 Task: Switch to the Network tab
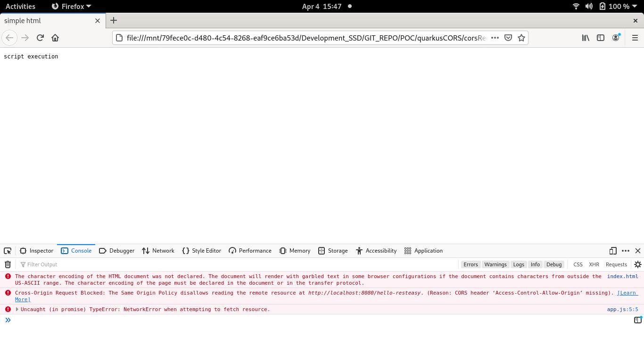[x=158, y=251]
